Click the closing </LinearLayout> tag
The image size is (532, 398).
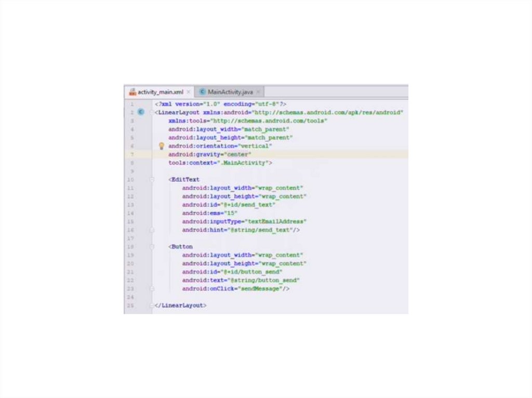tap(180, 306)
